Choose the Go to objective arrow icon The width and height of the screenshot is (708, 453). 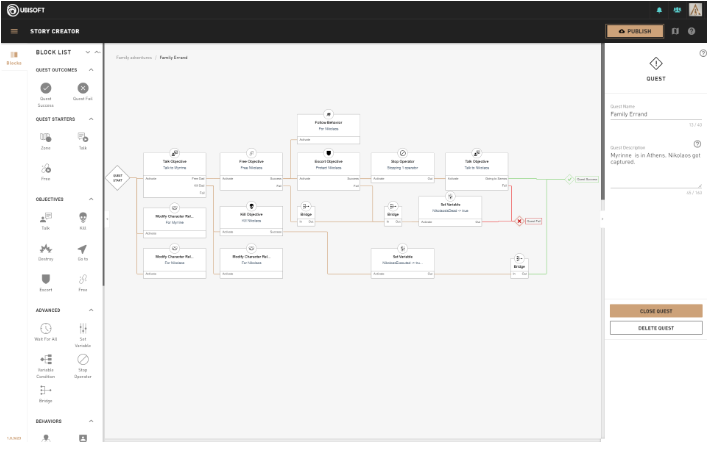click(x=83, y=249)
